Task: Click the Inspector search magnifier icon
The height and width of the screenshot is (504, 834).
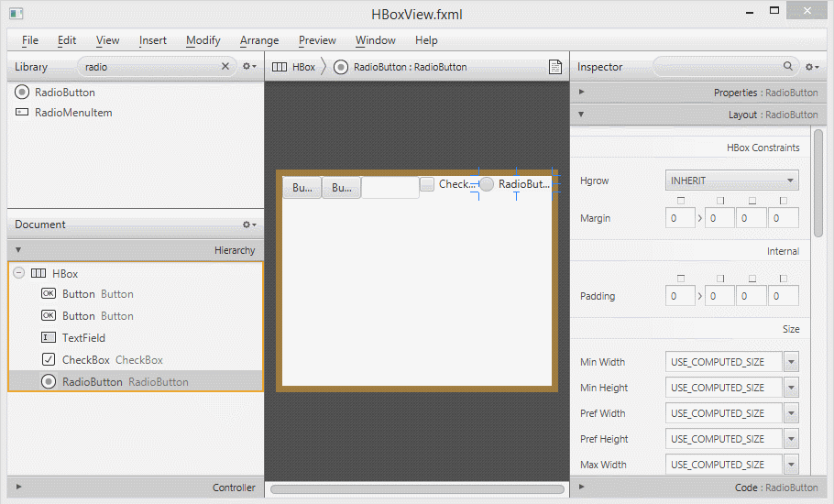Action: click(788, 66)
